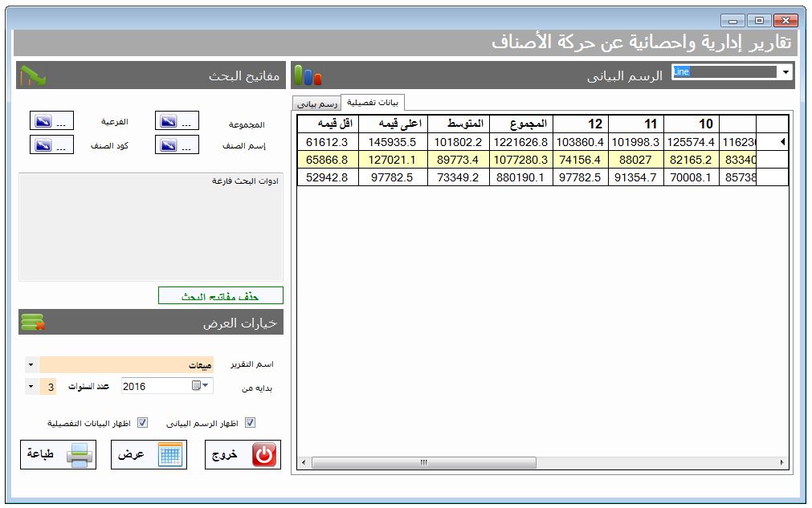This screenshot has width=812, height=508.
Task: Open the Line chart type dropdown
Action: (785, 72)
